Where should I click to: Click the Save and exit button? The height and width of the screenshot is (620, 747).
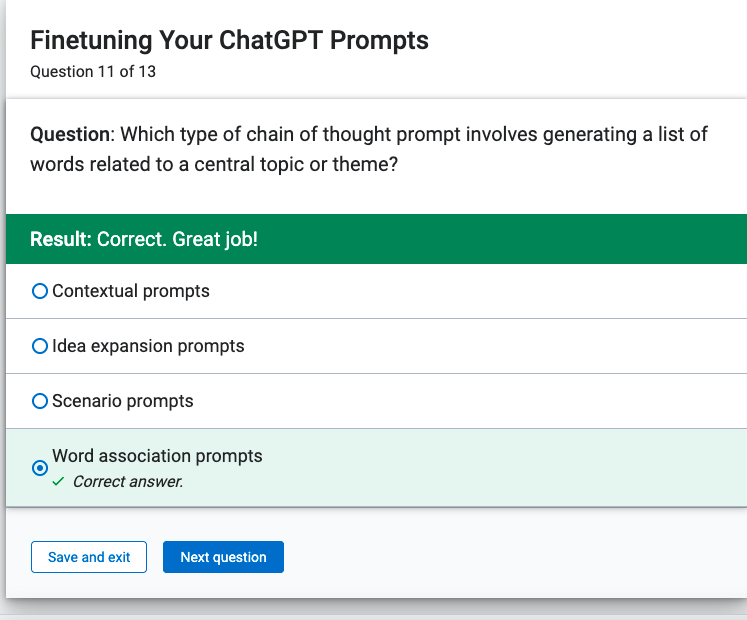point(89,557)
